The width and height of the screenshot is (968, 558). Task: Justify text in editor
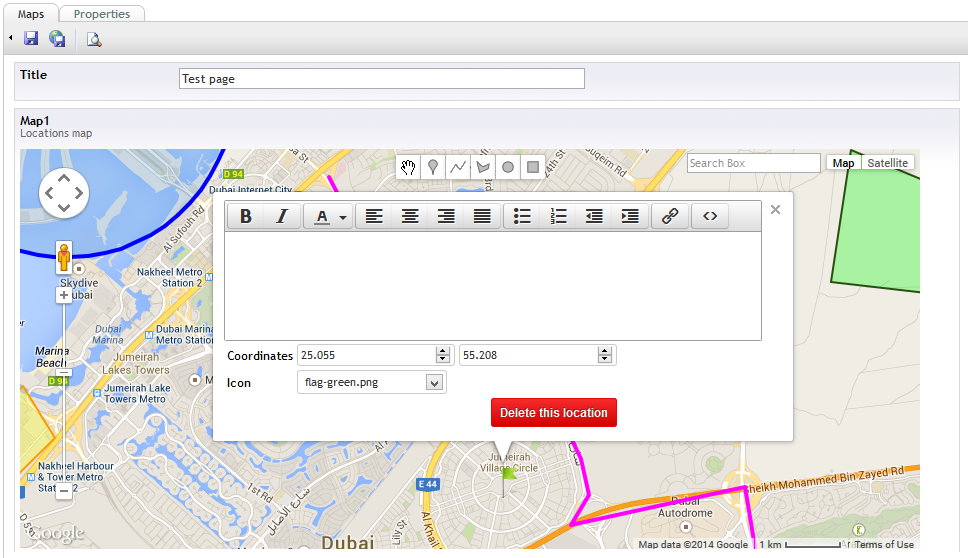click(x=482, y=216)
